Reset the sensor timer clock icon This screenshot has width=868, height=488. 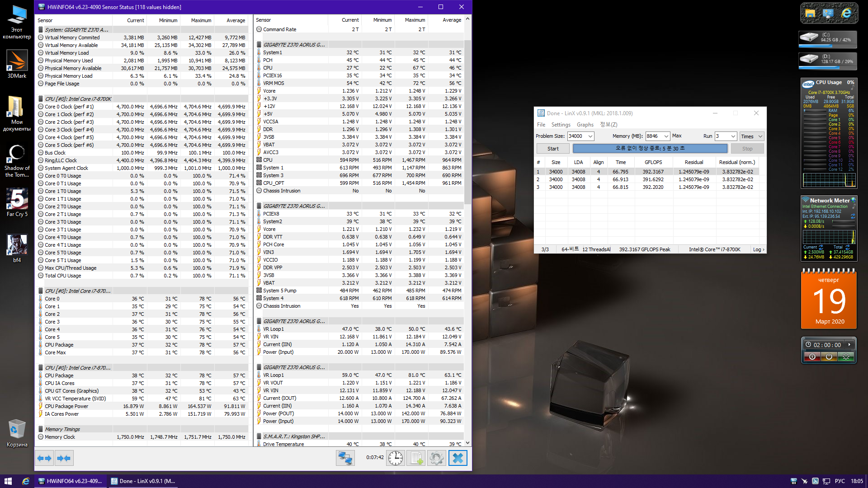coord(396,458)
